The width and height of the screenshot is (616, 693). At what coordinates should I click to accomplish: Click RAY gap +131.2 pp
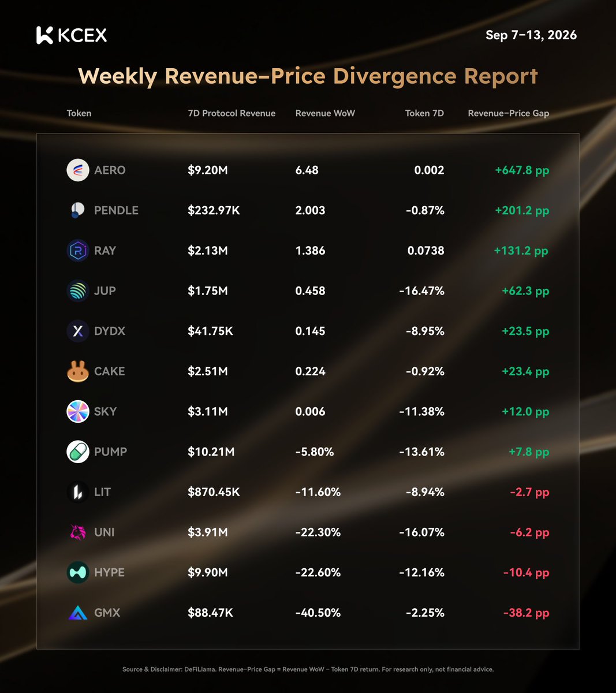tap(521, 251)
